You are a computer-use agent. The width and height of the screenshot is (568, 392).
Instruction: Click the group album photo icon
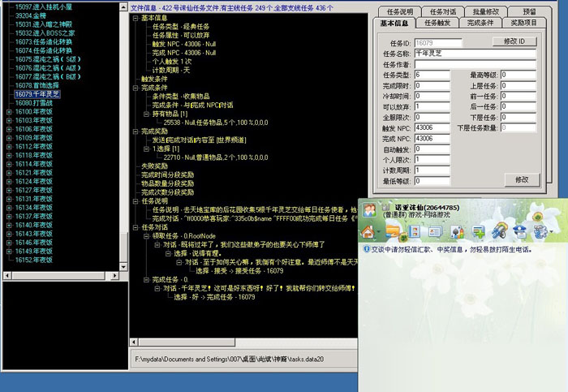coord(414,232)
